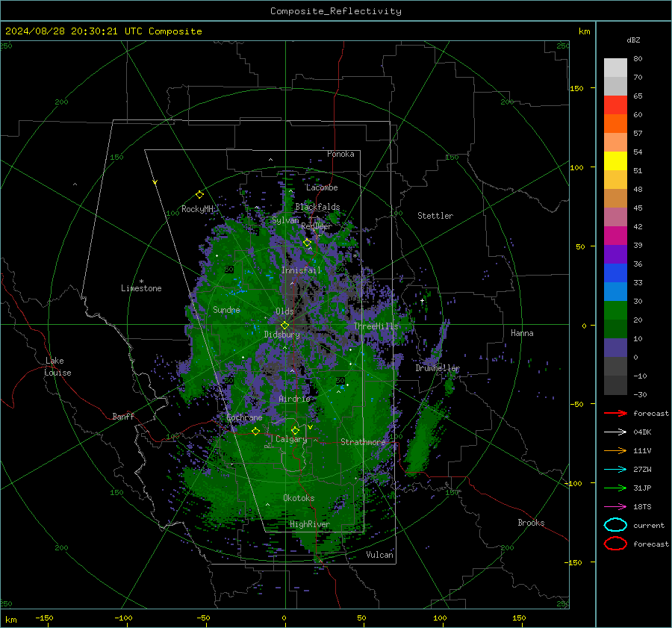
Task: Click the Hanna city label
Action: point(522,333)
